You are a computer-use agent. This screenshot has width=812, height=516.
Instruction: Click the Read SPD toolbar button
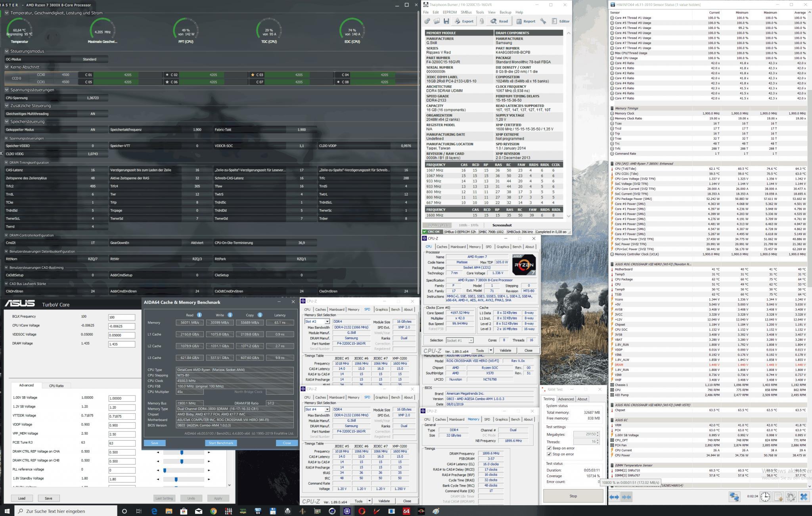coord(499,21)
